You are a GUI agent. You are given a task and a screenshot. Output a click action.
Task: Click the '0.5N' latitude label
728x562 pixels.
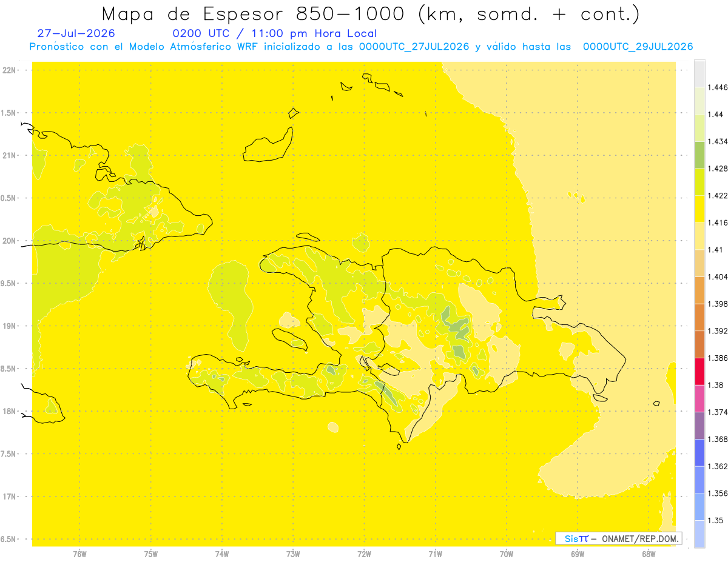point(10,198)
